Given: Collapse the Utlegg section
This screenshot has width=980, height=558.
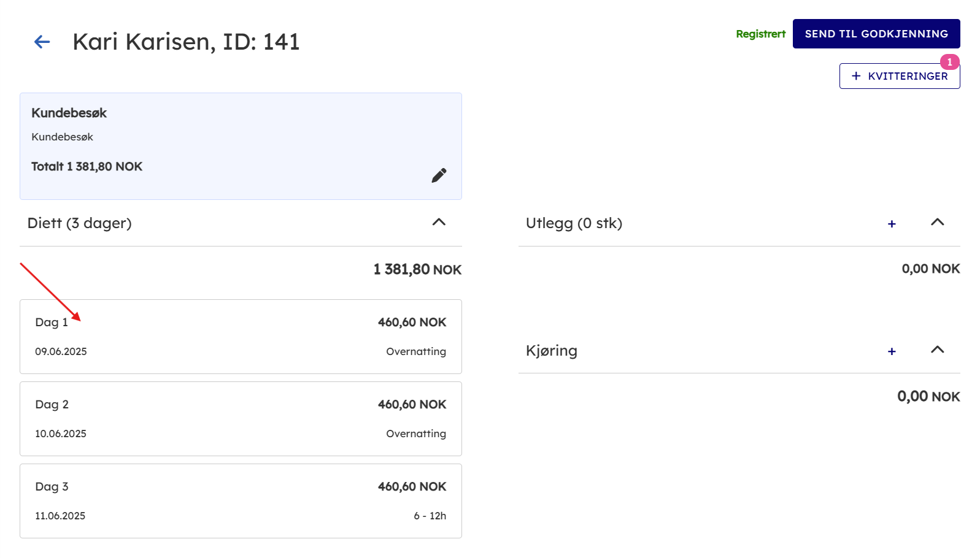Looking at the screenshot, I should (x=937, y=223).
